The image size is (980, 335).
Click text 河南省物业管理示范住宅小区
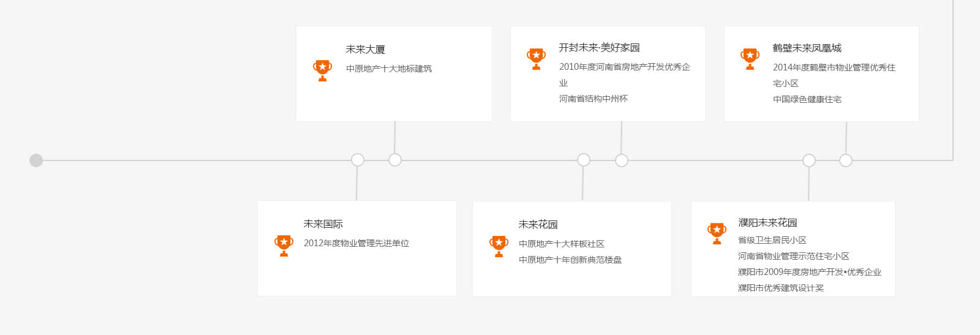click(794, 256)
